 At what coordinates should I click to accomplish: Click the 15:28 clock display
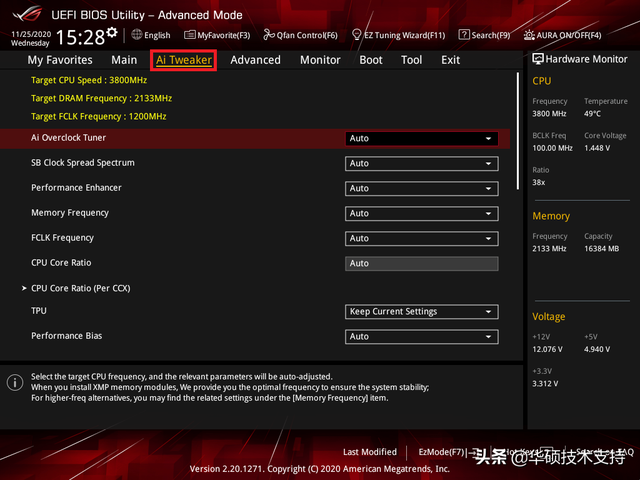pyautogui.click(x=80, y=37)
